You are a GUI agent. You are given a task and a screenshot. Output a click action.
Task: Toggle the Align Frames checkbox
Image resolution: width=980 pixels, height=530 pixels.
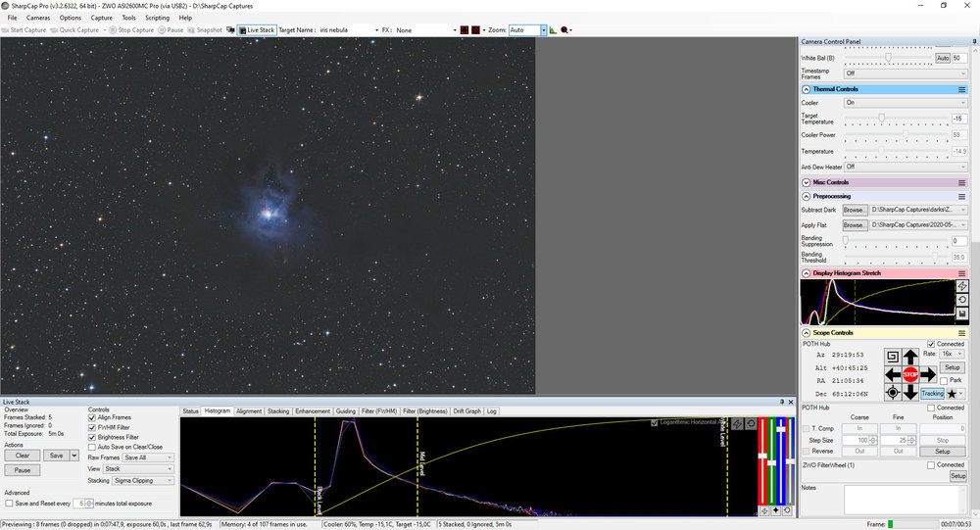point(92,417)
